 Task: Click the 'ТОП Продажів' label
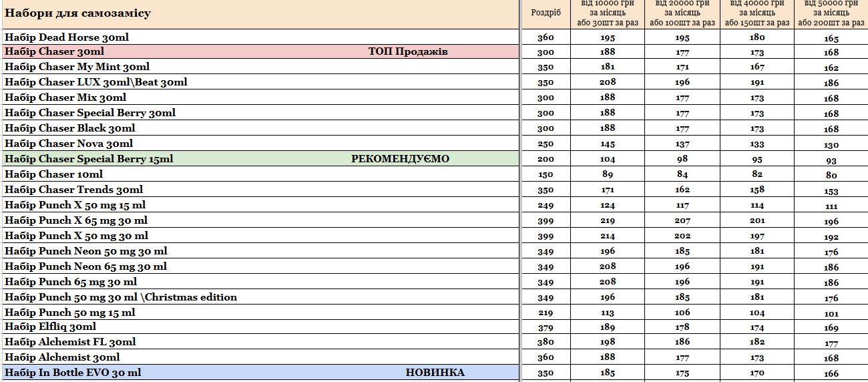click(408, 51)
